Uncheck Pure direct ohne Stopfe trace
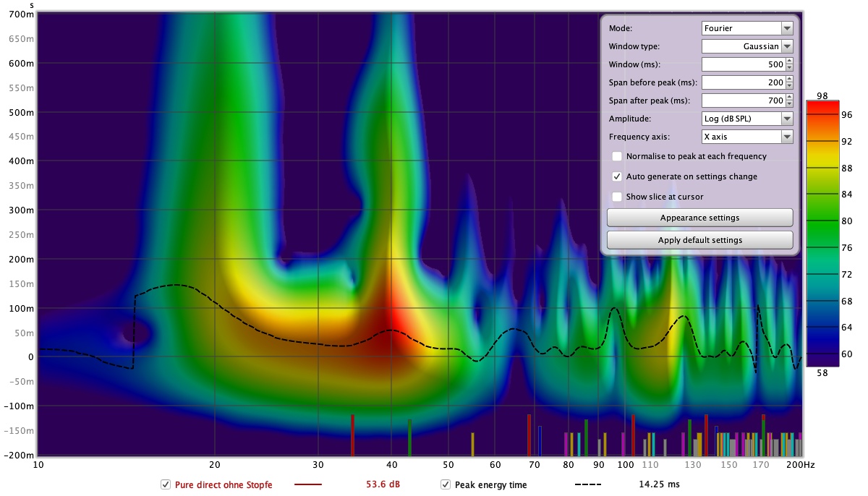 166,484
